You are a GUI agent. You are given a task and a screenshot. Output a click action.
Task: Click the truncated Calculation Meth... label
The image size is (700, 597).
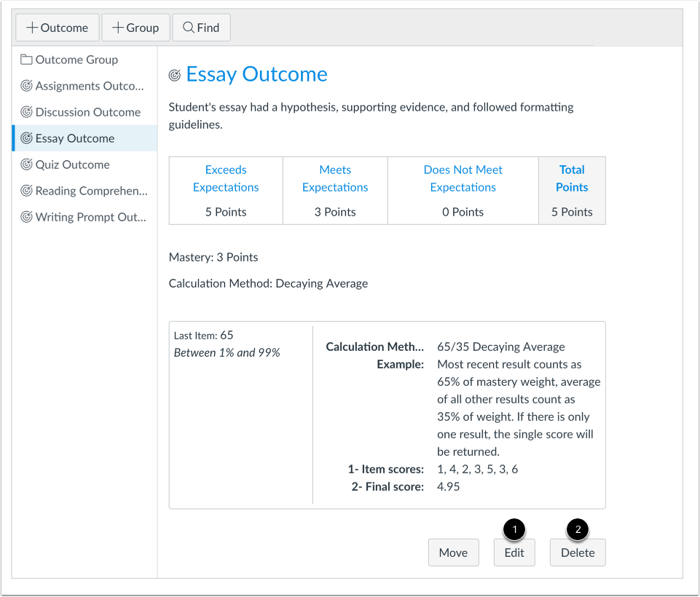[x=375, y=347]
